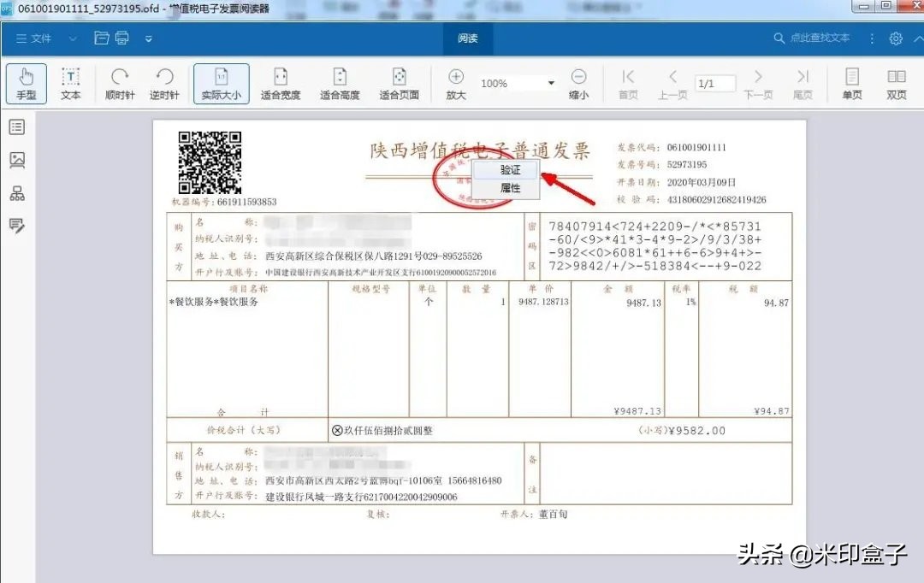Rotate the page counterclockwise (逆时针)
Viewport: 924px width, 583px height.
[x=164, y=83]
